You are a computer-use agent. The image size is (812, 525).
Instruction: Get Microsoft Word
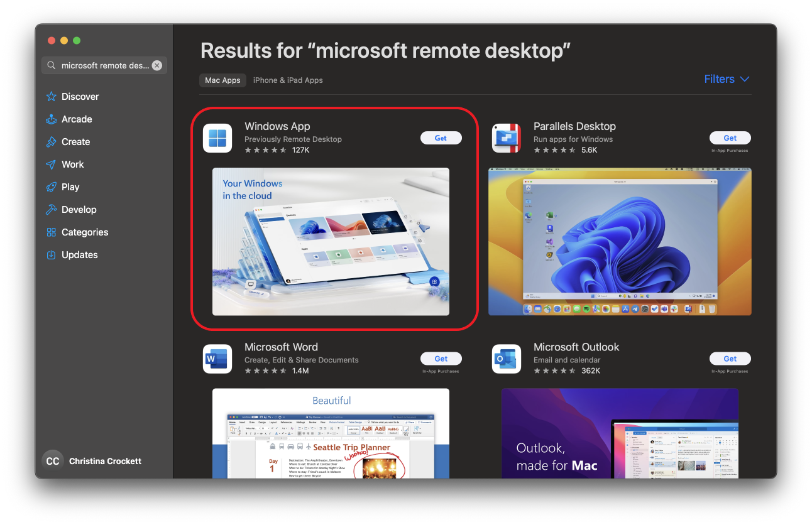click(x=441, y=359)
